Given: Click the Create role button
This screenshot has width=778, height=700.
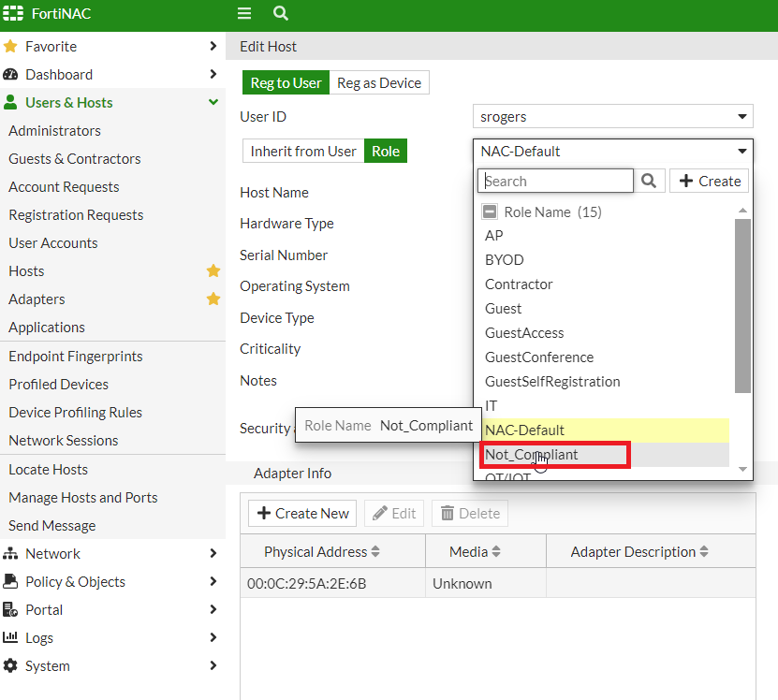Looking at the screenshot, I should tap(709, 181).
